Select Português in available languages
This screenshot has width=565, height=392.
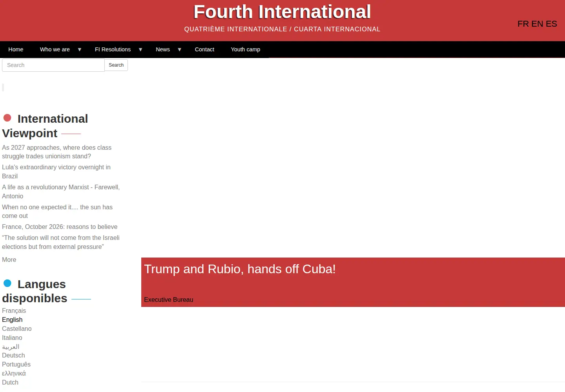tap(16, 364)
